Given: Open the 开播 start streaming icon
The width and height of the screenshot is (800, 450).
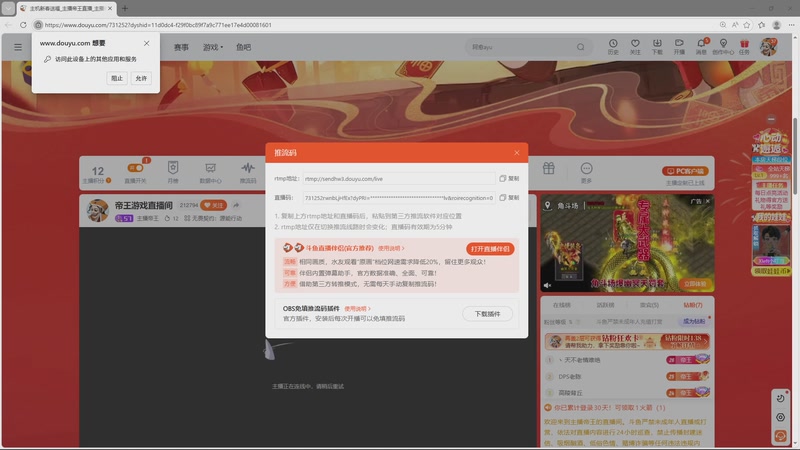Looking at the screenshot, I should 679,46.
